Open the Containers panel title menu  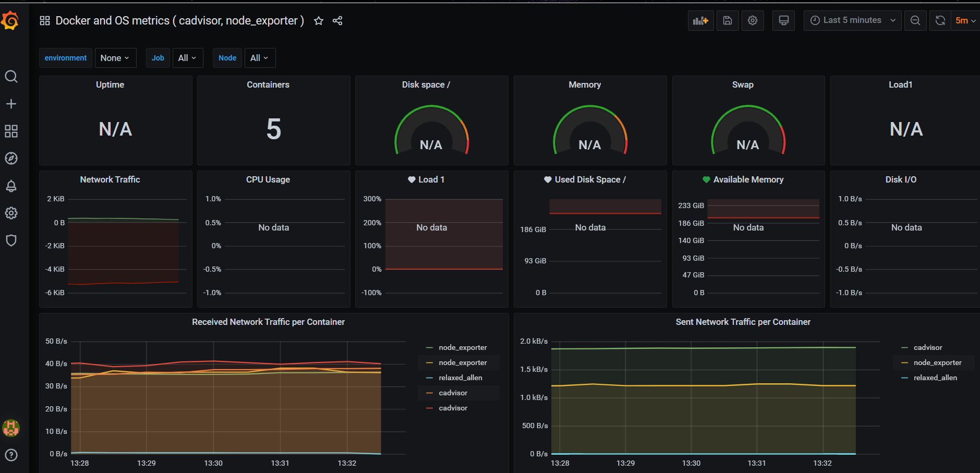[x=268, y=84]
